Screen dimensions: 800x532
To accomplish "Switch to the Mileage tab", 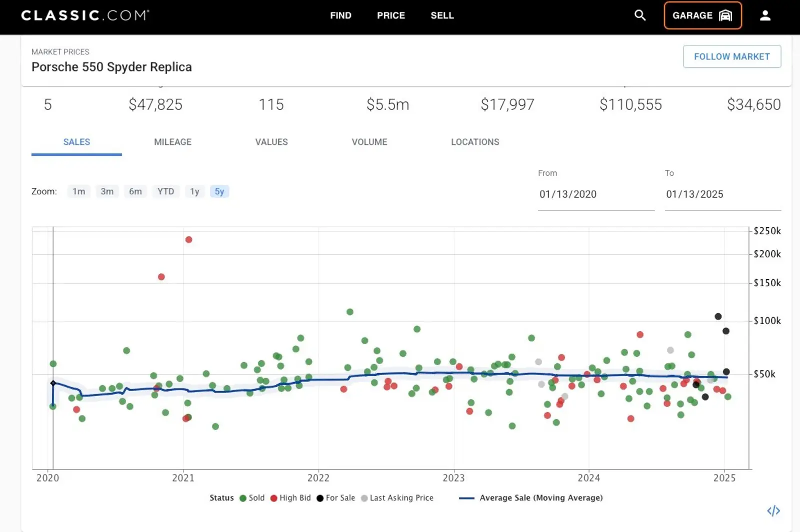I will point(172,142).
